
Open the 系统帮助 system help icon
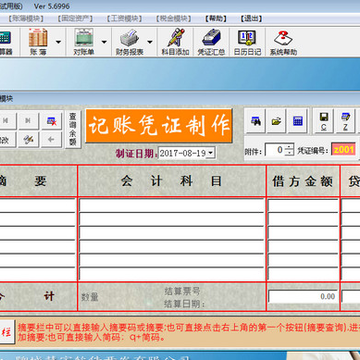pos(283,42)
